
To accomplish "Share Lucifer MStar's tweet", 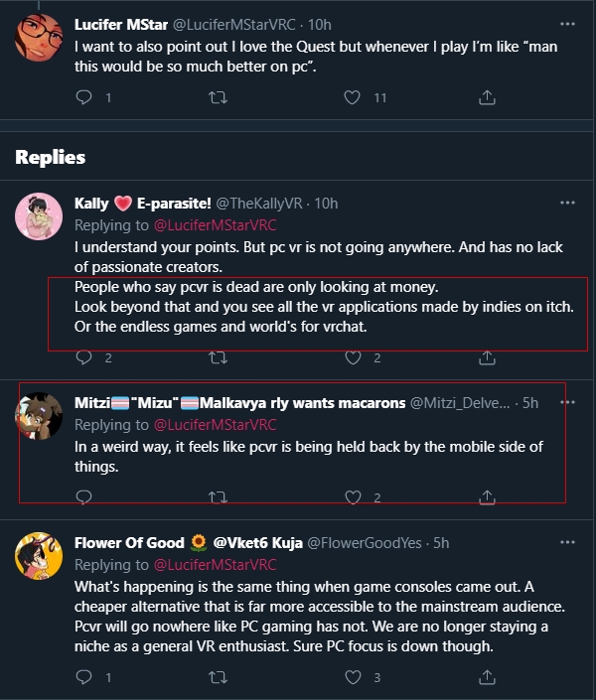I will 487,97.
